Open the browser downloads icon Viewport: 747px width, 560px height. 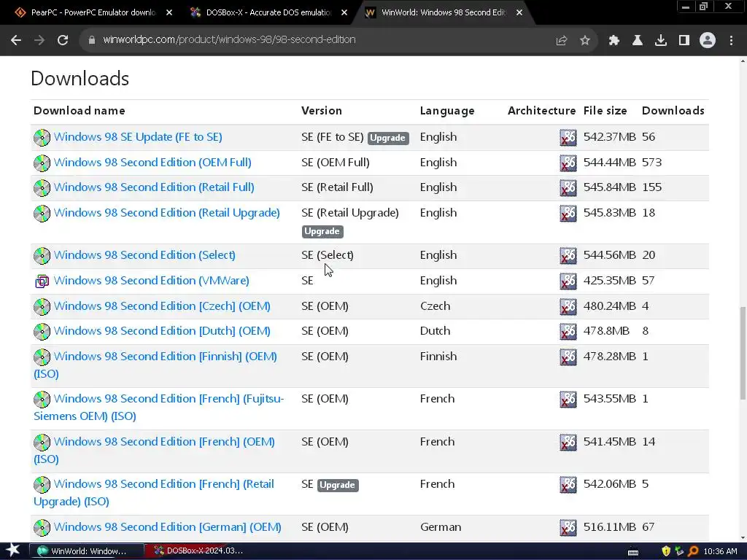661,41
